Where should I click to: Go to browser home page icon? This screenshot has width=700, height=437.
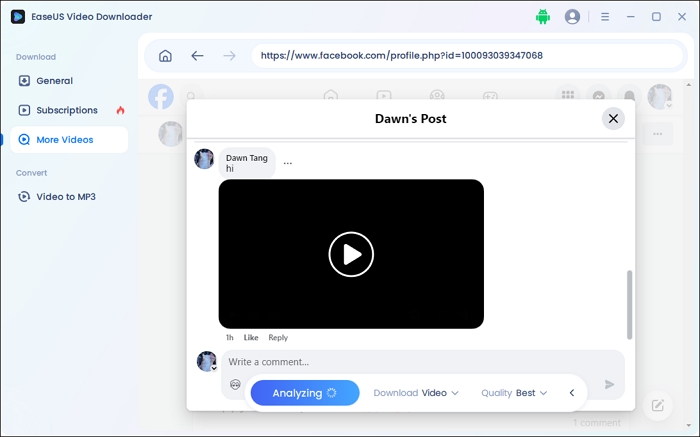pos(165,56)
